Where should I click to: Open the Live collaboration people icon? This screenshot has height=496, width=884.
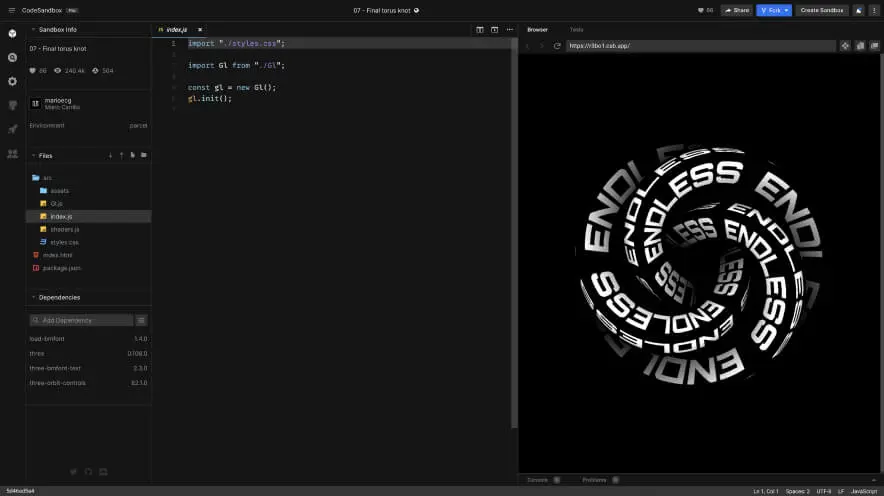[x=12, y=153]
